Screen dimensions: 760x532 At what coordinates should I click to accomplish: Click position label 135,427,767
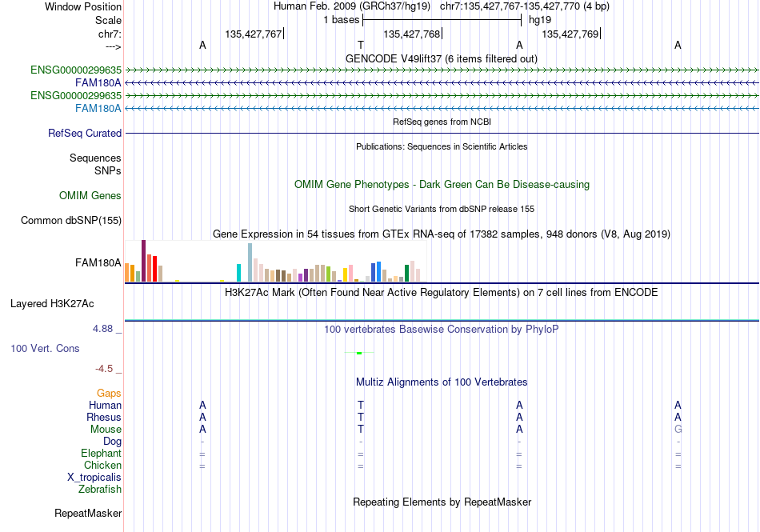[x=254, y=34]
